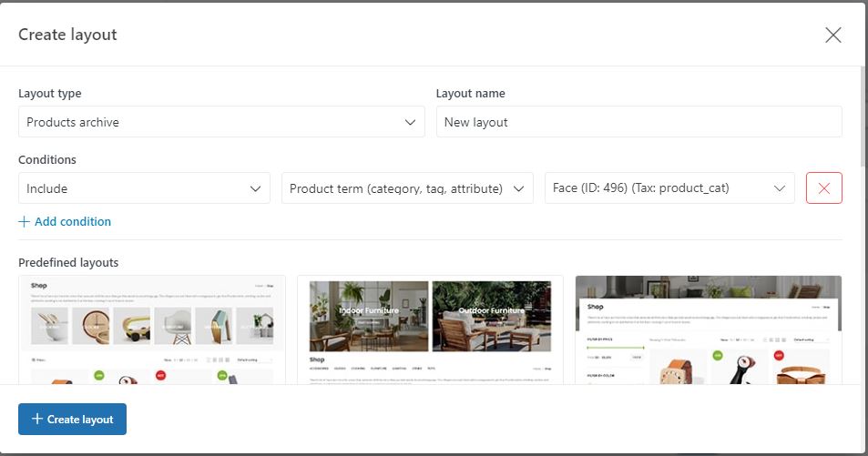The height and width of the screenshot is (456, 868).
Task: Close the Create layout dialog
Action: 832,35
